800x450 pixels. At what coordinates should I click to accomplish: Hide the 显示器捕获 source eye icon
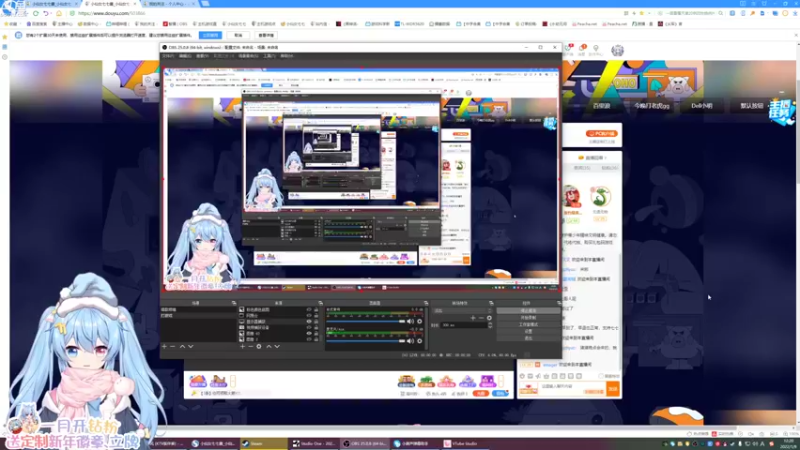[x=309, y=321]
